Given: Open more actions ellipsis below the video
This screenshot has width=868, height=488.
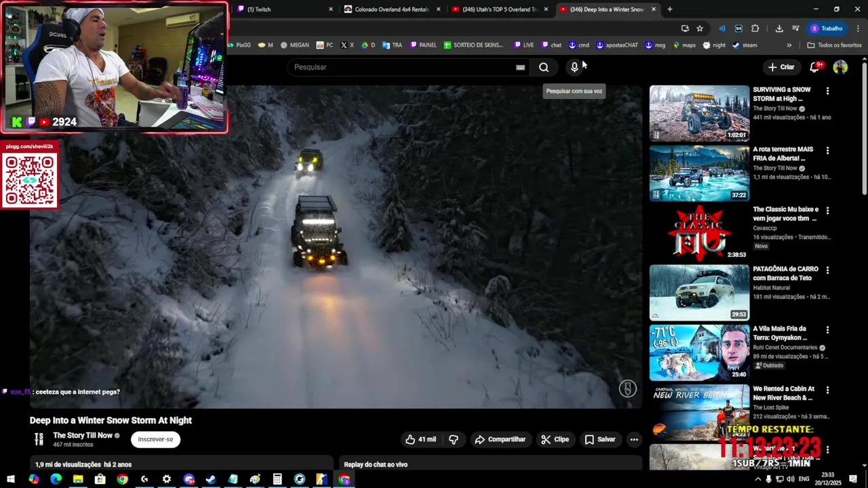Looking at the screenshot, I should pyautogui.click(x=634, y=439).
